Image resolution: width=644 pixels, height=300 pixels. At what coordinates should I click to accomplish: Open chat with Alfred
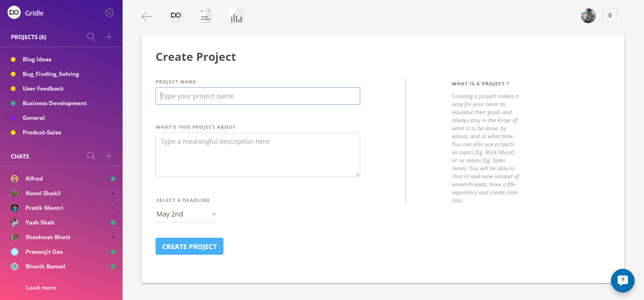(34, 179)
